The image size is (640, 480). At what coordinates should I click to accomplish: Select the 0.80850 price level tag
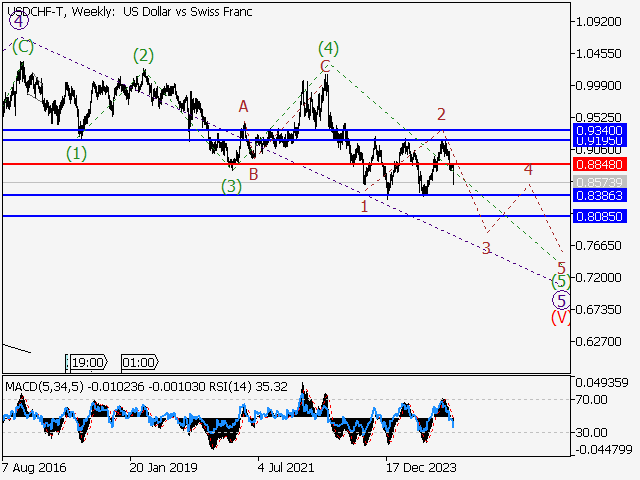600,216
